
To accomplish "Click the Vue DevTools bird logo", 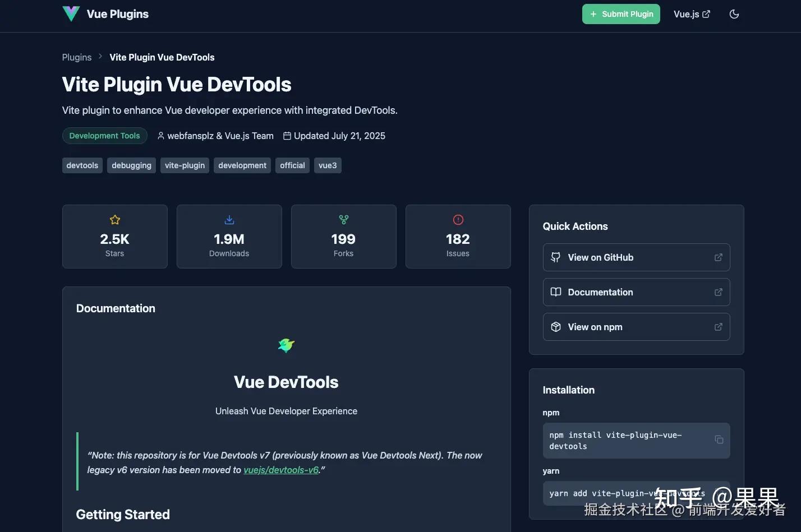I will click(286, 345).
